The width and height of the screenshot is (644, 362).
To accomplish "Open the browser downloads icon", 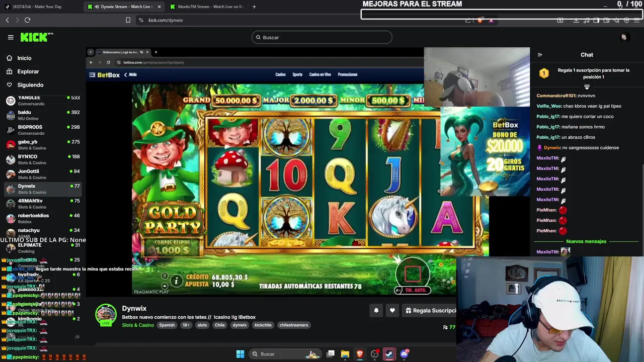I will (576, 20).
